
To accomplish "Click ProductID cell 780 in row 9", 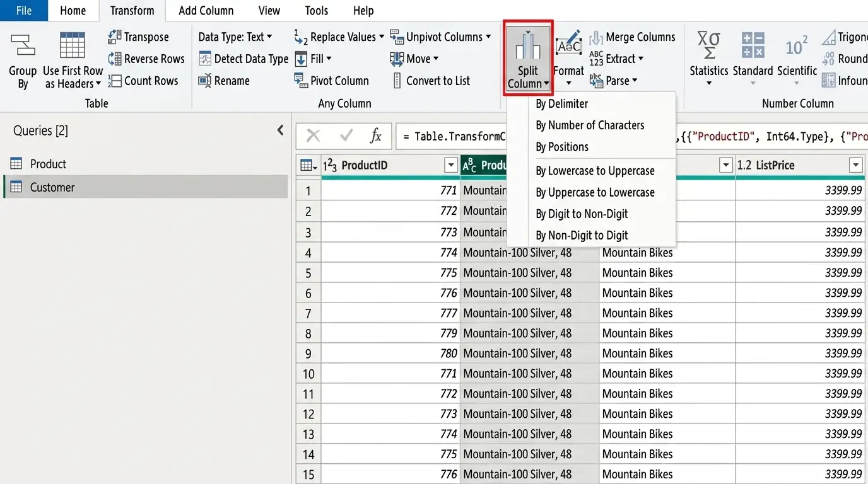I will 390,354.
